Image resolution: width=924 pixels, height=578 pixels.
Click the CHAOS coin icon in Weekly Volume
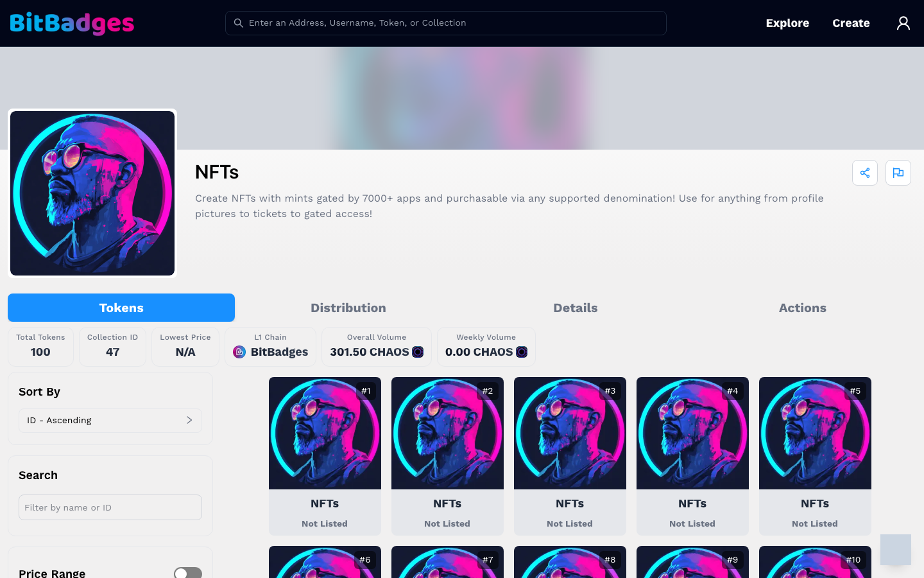[522, 352]
